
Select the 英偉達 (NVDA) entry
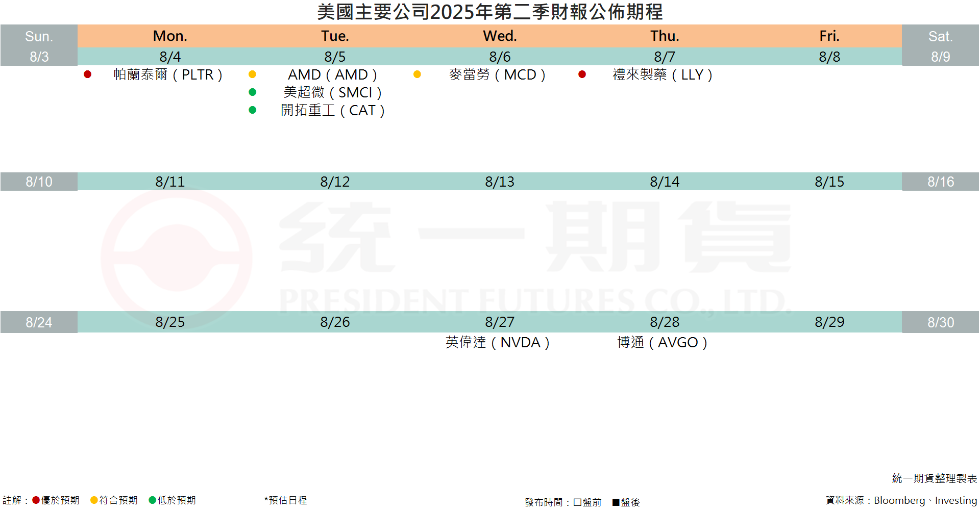point(497,343)
